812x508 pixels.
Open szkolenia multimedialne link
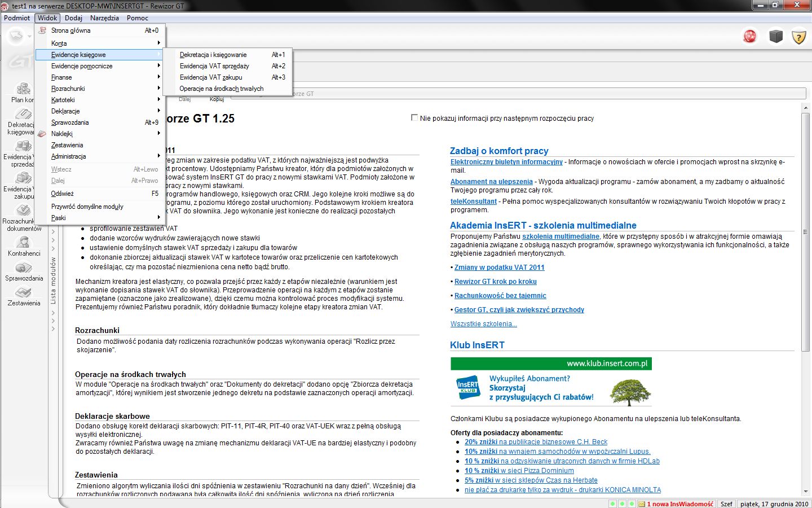point(561,237)
